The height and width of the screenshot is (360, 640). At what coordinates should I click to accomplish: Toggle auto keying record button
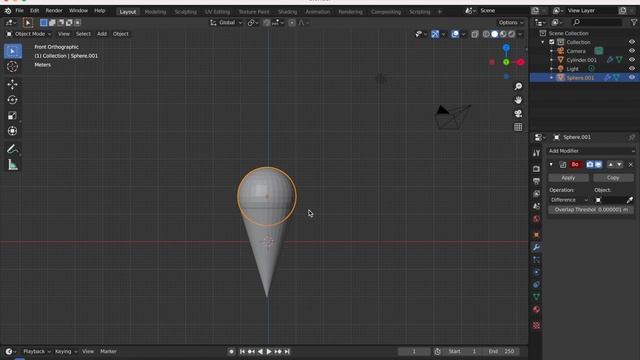pos(231,351)
